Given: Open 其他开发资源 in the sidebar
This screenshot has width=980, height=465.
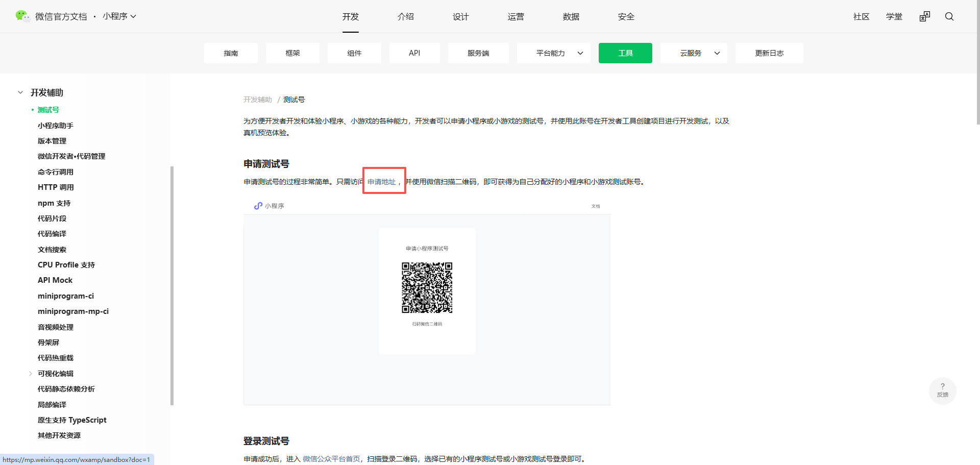Looking at the screenshot, I should 59,435.
